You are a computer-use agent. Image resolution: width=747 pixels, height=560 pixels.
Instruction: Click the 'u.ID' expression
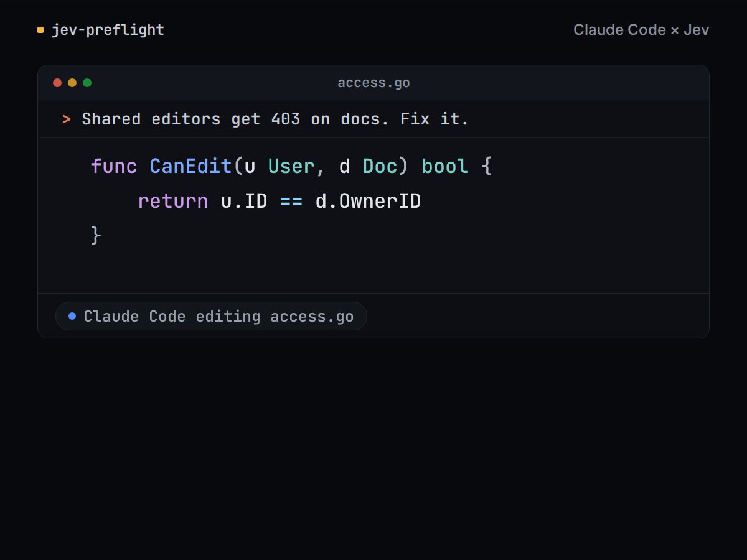(244, 202)
